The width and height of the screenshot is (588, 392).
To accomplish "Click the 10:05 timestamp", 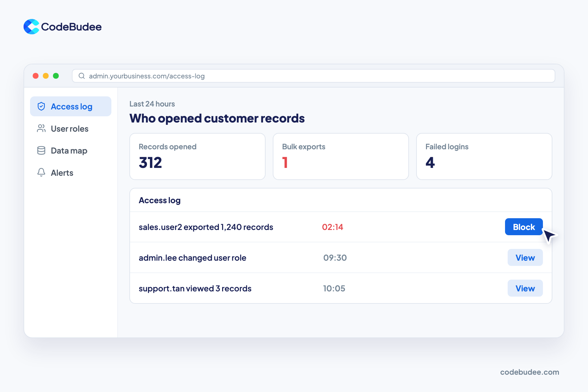I will point(334,288).
